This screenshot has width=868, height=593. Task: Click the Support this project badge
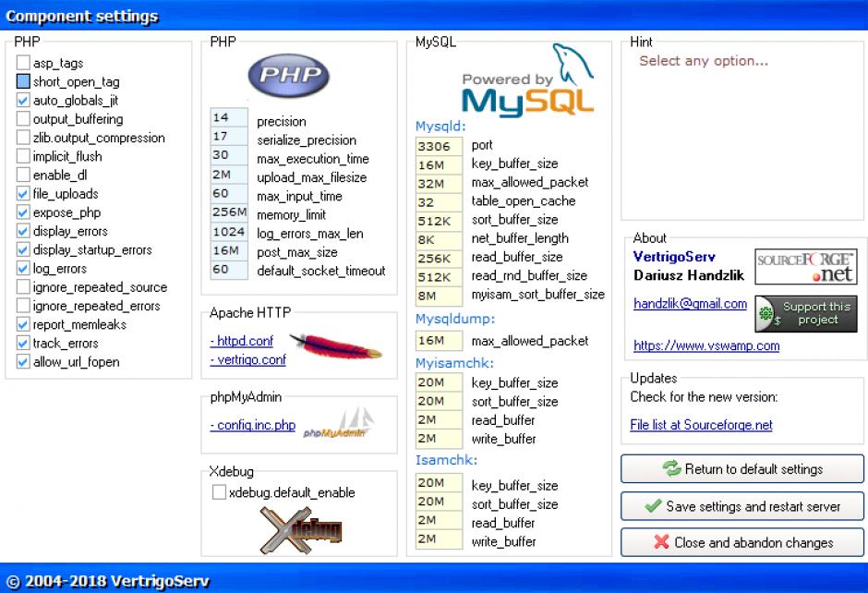click(x=805, y=313)
